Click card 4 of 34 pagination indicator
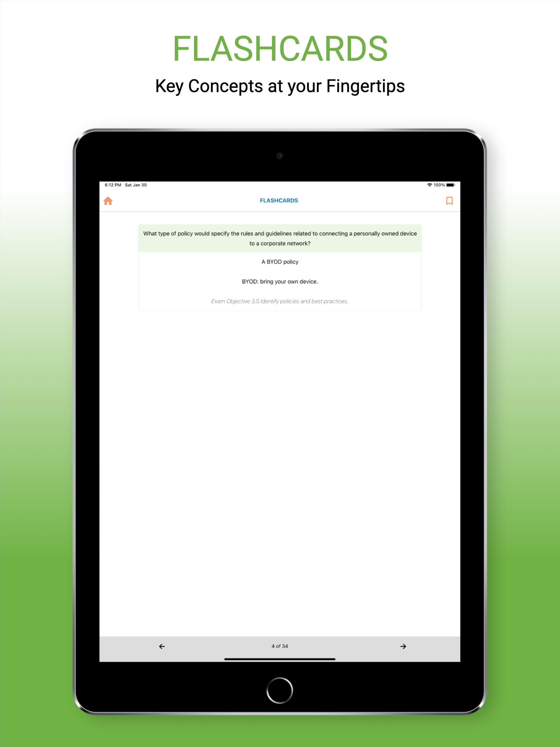This screenshot has height=747, width=560. point(281,645)
